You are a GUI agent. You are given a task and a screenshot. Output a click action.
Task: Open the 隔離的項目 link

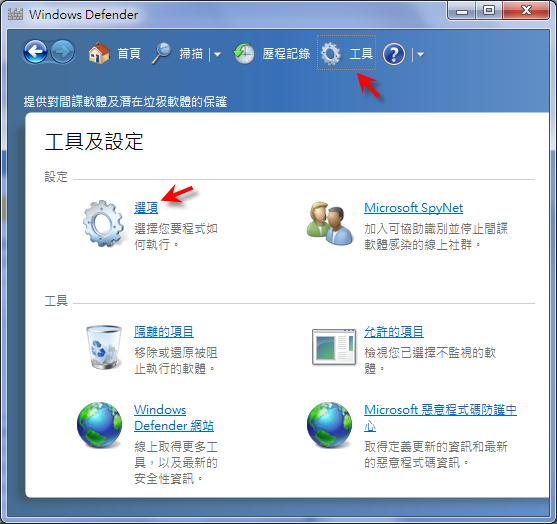pyautogui.click(x=164, y=332)
